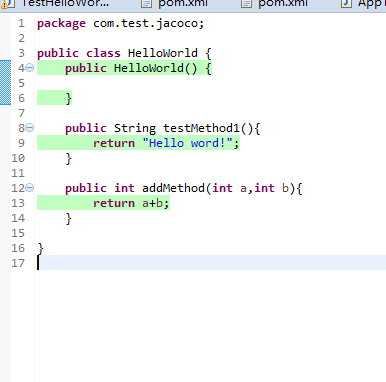Click the Java file icon on TestHelloWor... tab
This screenshot has height=382, width=386.
point(8,4)
